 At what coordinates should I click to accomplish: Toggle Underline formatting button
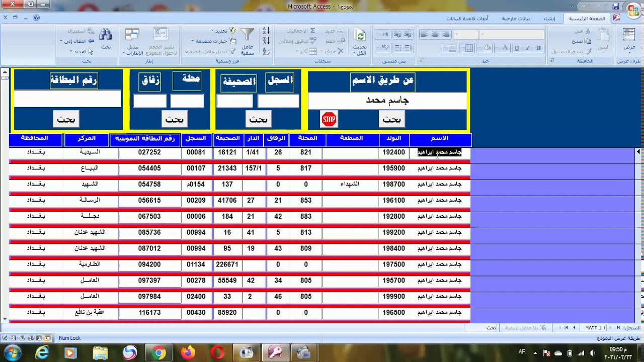517,48
